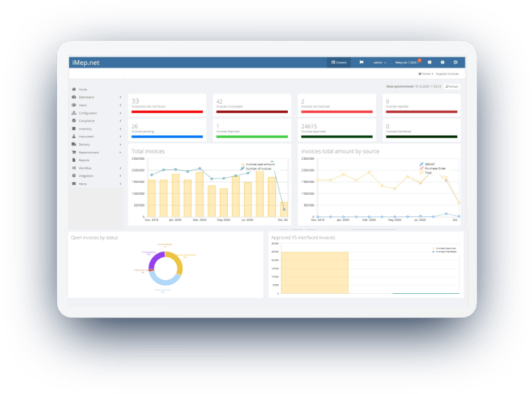Viewport: 532px width, 394px height.
Task: Click the iMep.net logo link
Action: (x=86, y=63)
